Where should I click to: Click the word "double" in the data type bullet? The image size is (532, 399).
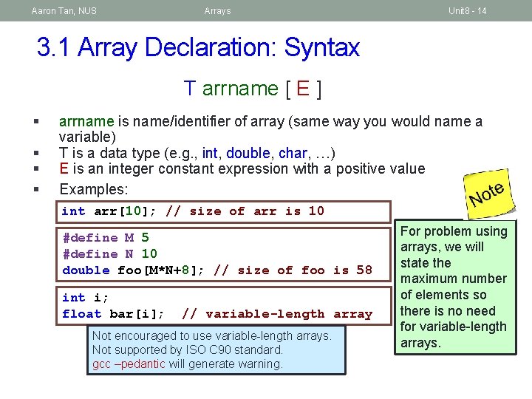[x=248, y=153]
